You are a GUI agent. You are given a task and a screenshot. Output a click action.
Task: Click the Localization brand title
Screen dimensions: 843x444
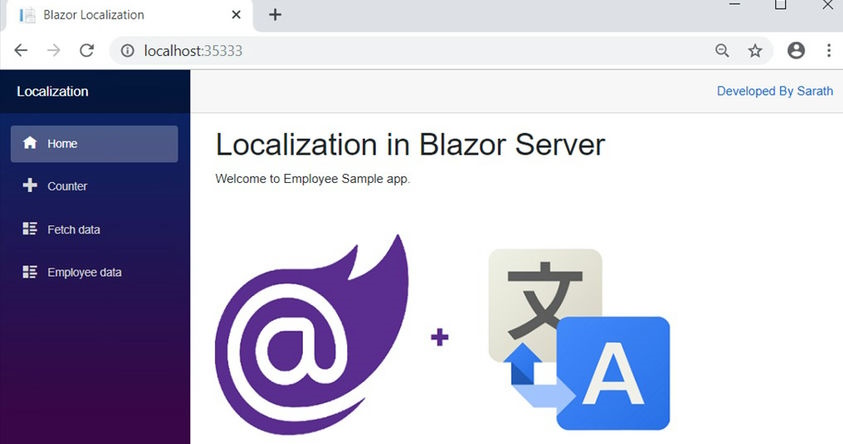[x=52, y=91]
